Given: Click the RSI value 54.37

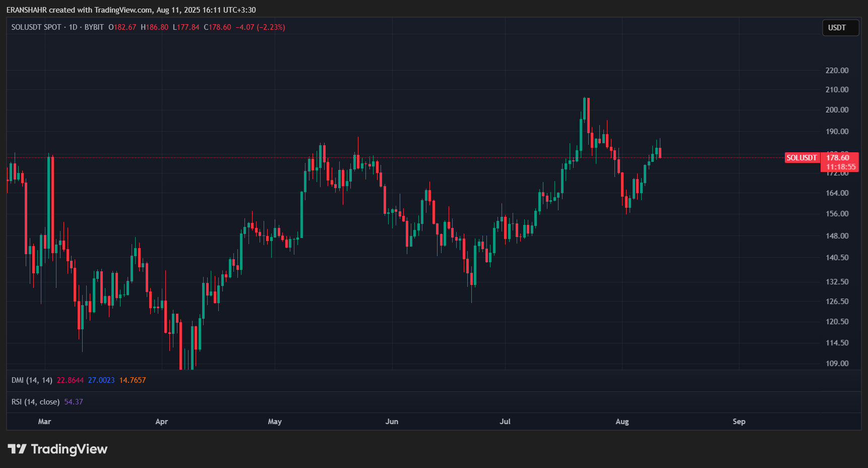Looking at the screenshot, I should tap(74, 402).
